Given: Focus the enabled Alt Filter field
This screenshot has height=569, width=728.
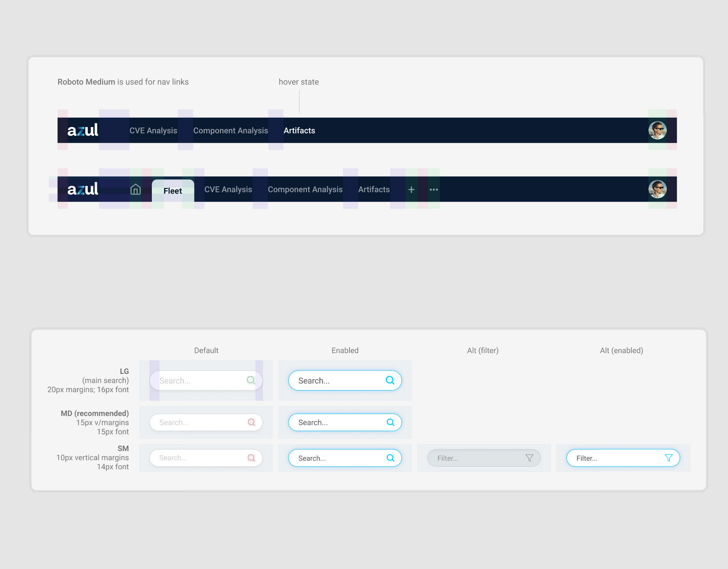Looking at the screenshot, I should click(623, 458).
